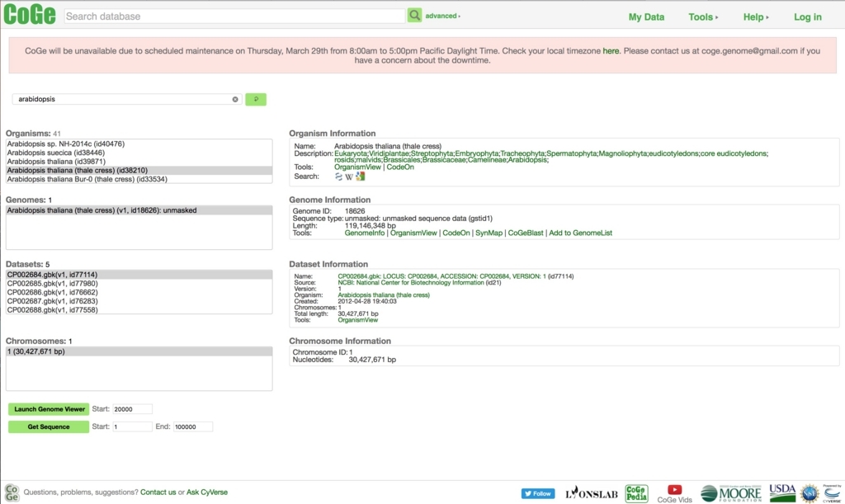Click the small CoGe footer logo
This screenshot has height=504, width=845.
coord(12,492)
